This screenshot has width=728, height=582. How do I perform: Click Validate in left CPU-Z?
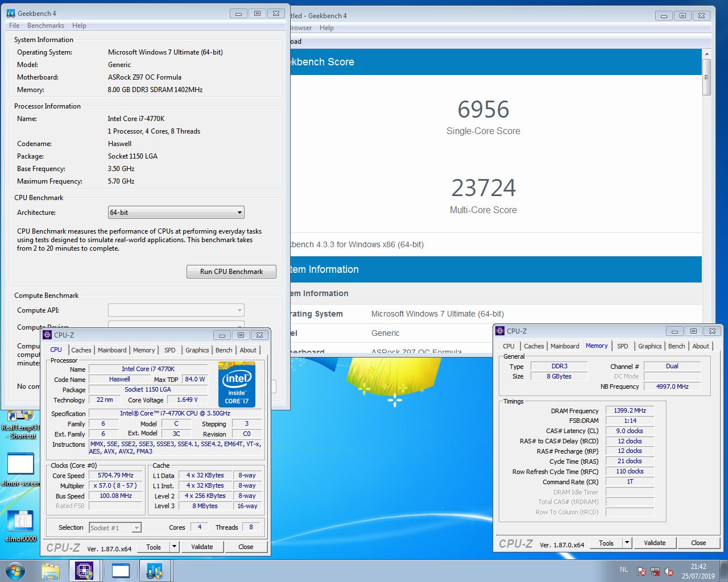click(202, 547)
